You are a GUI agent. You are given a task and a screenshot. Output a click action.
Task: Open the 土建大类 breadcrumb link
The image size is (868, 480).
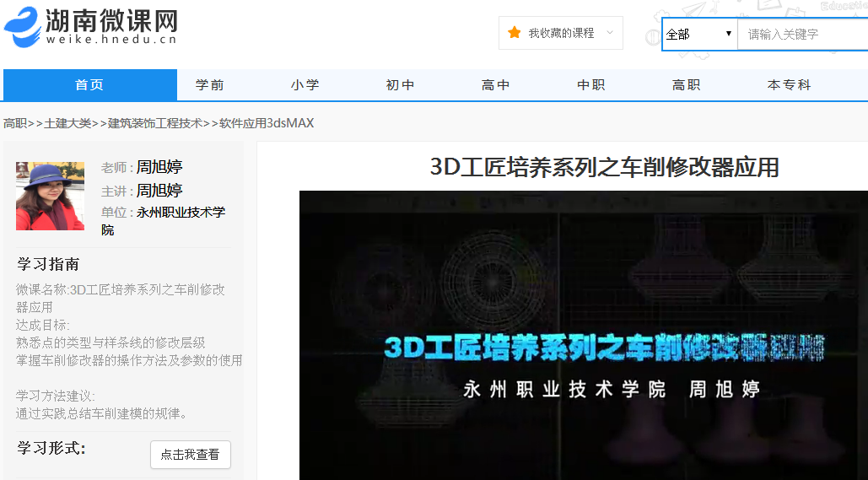click(x=67, y=123)
